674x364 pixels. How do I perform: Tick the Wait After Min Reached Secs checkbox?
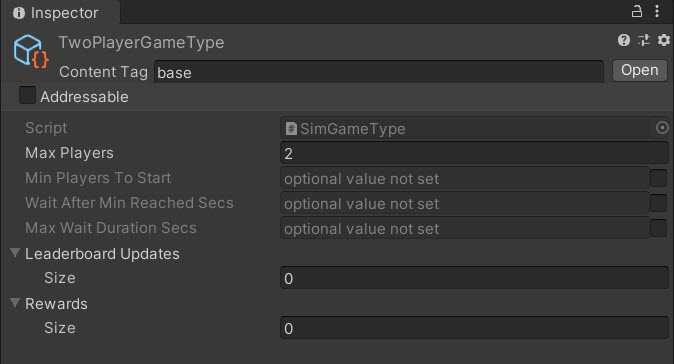(x=658, y=203)
